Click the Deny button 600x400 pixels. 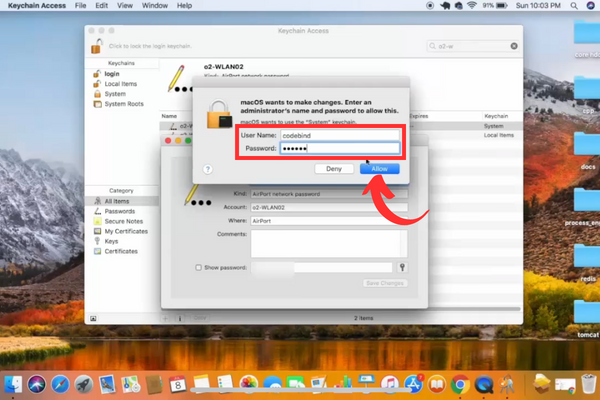[334, 169]
